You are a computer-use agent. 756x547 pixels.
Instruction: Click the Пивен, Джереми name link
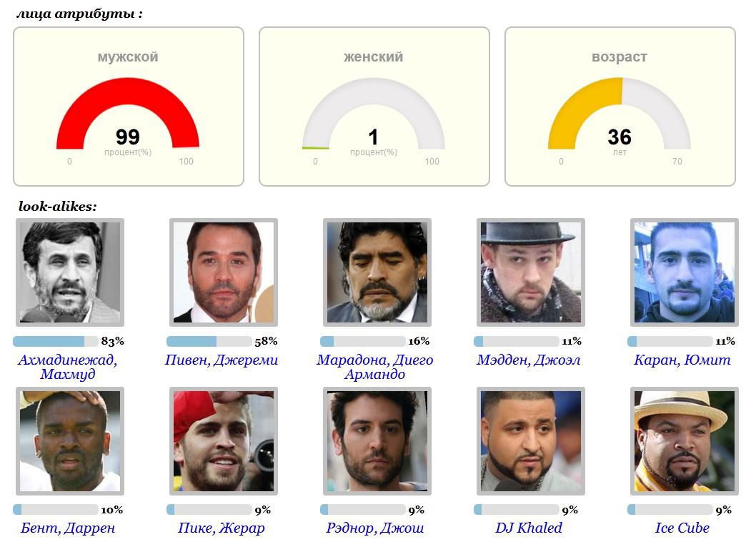[x=222, y=360]
